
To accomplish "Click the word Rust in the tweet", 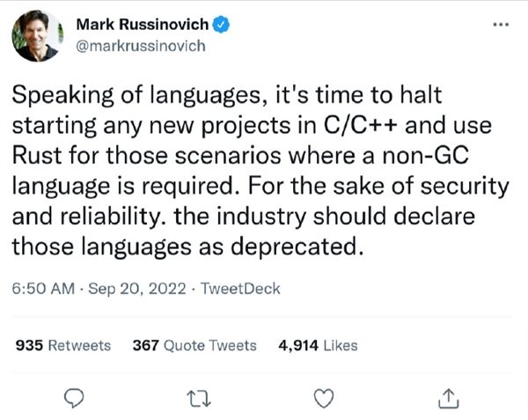I will click(37, 155).
